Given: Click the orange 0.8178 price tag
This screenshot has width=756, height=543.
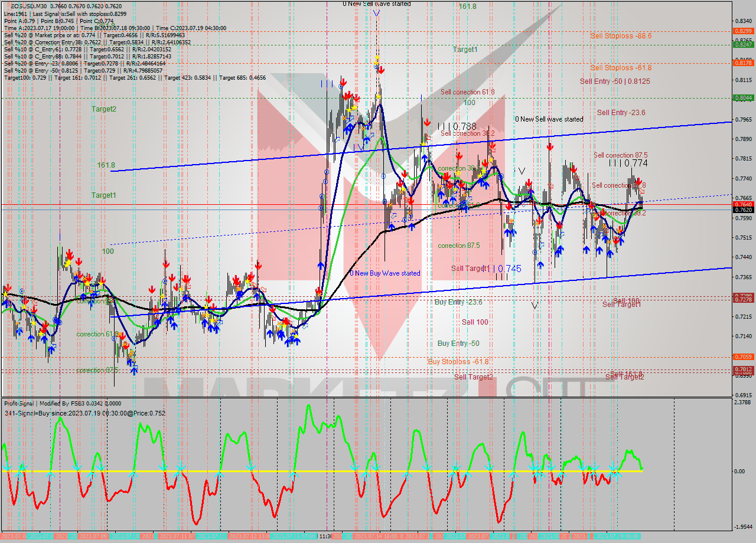Looking at the screenshot, I should [743, 63].
